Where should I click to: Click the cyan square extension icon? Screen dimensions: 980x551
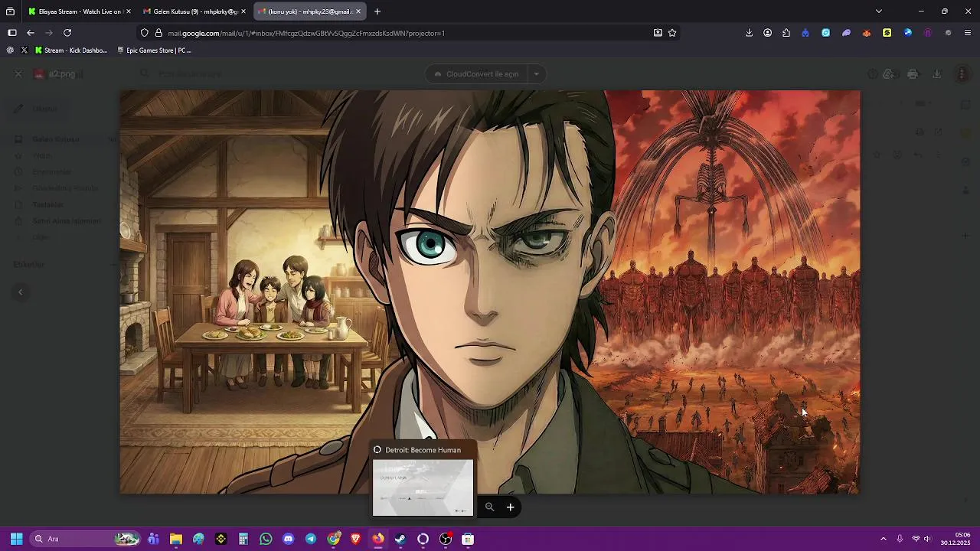tap(826, 33)
